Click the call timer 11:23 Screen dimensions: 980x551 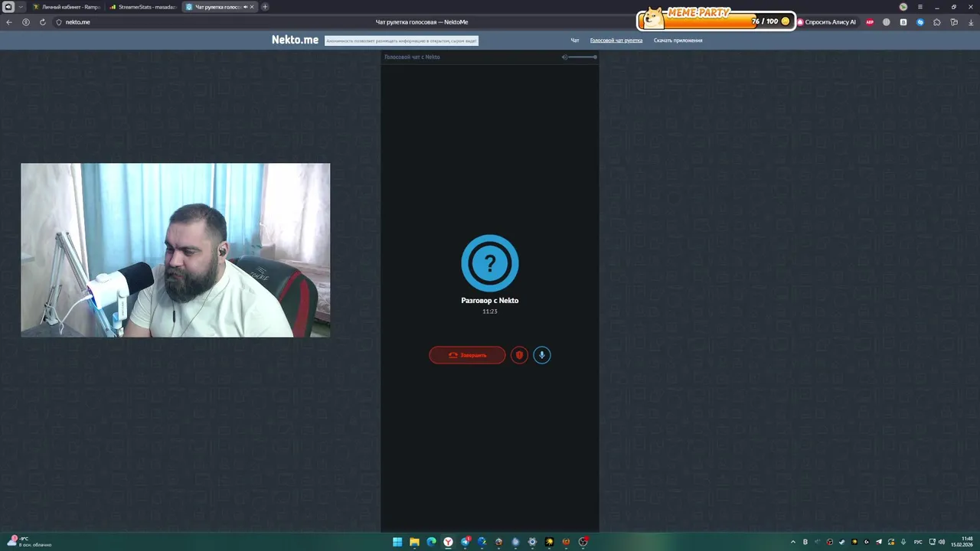(x=490, y=311)
